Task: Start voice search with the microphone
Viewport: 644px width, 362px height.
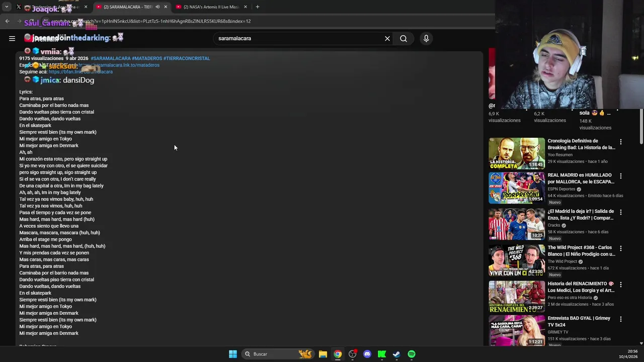Action: point(426,38)
